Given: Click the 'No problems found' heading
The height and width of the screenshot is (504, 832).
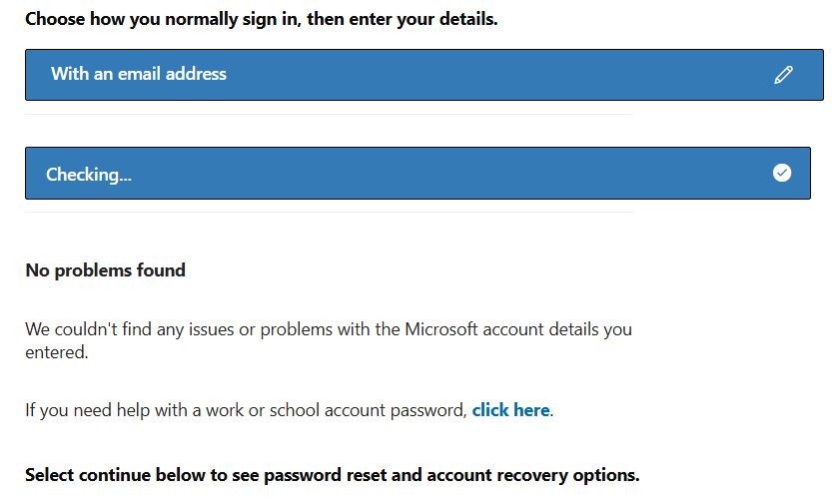Looking at the screenshot, I should click(105, 270).
